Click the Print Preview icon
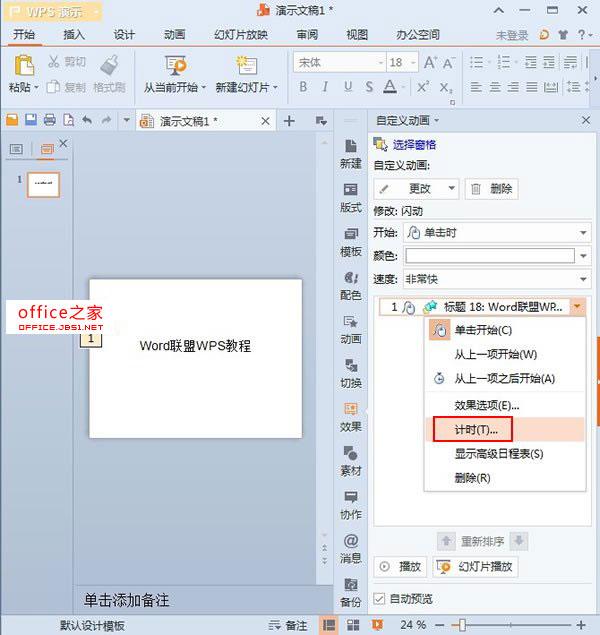Screen dimensions: 600x635 tap(68, 120)
